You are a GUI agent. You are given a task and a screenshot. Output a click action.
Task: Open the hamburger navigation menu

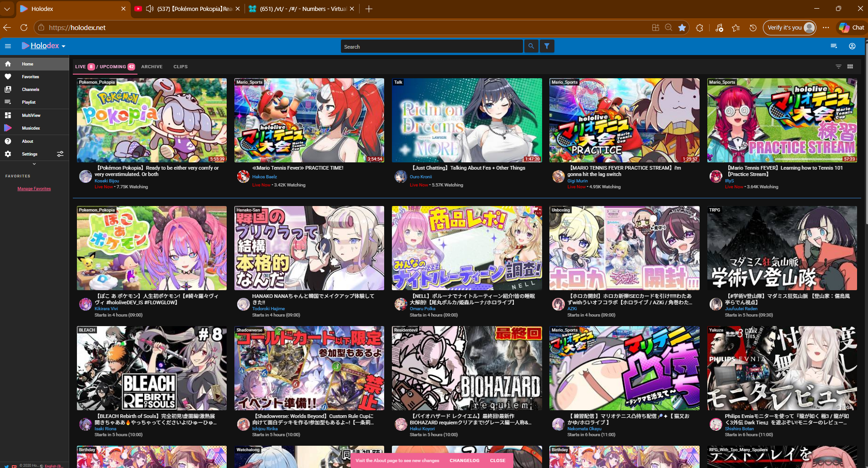pyautogui.click(x=8, y=46)
